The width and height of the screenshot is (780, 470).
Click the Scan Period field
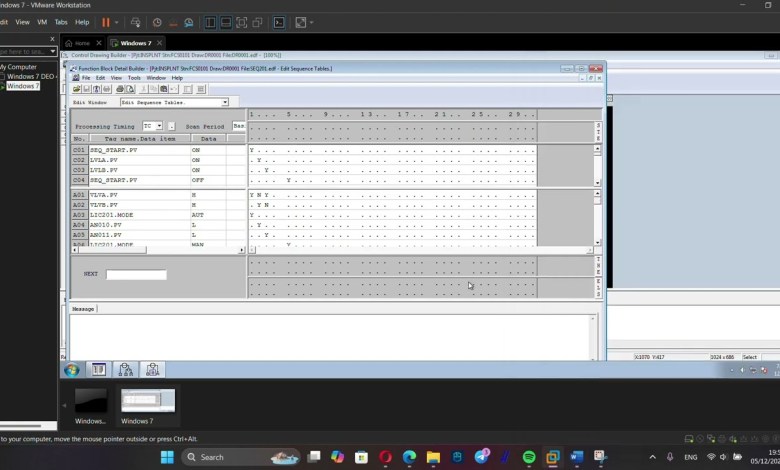(x=239, y=126)
